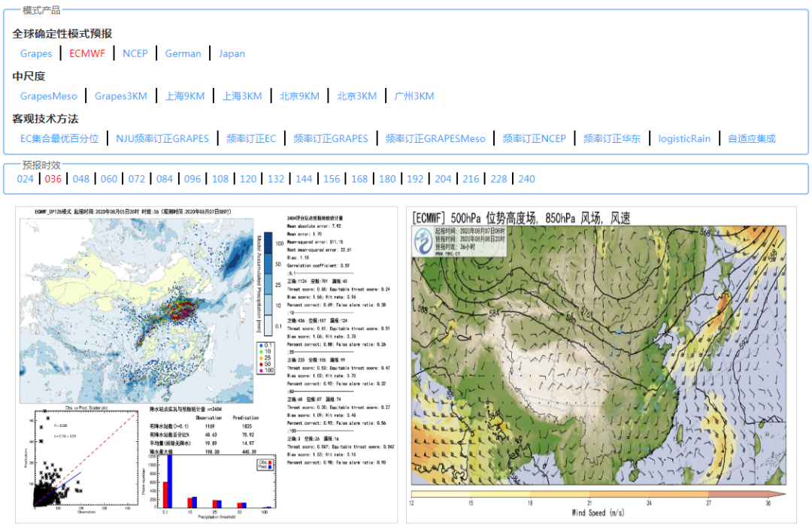Image resolution: width=812 pixels, height=530 pixels.
Task: Open logisticRain method
Action: point(684,138)
